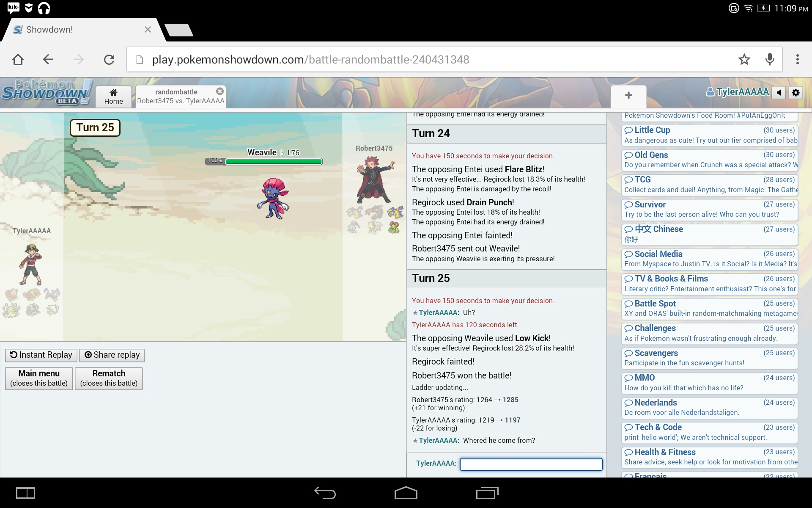Click the Share replay button
Viewport: 812px width, 508px height.
[112, 355]
